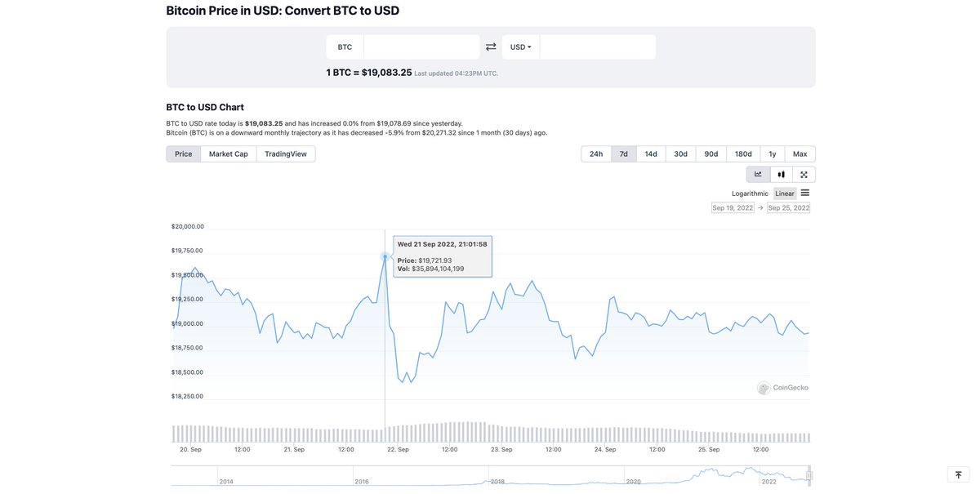This screenshot has width=980, height=494.
Task: Switch to candlestick chart icon
Action: tap(781, 174)
